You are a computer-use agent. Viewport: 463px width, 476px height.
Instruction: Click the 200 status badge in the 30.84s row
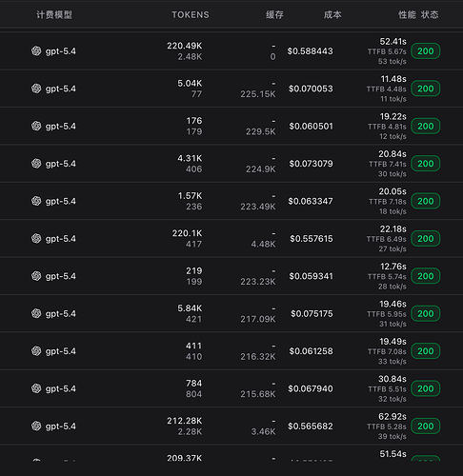coord(426,388)
